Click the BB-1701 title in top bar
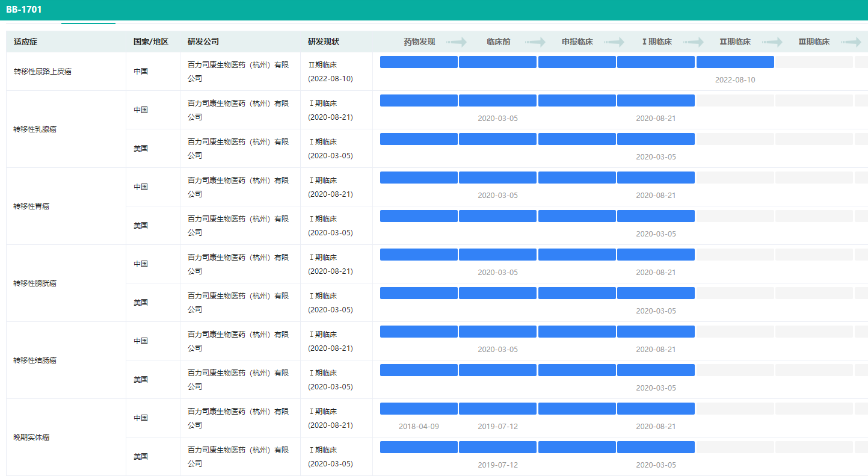 24,10
